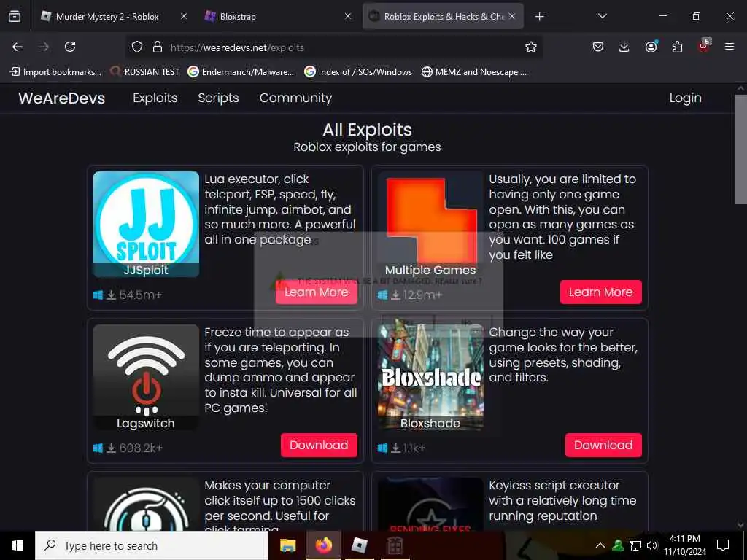Image resolution: width=747 pixels, height=560 pixels.
Task: Click the Firefox taskbar icon
Action: coord(323,545)
